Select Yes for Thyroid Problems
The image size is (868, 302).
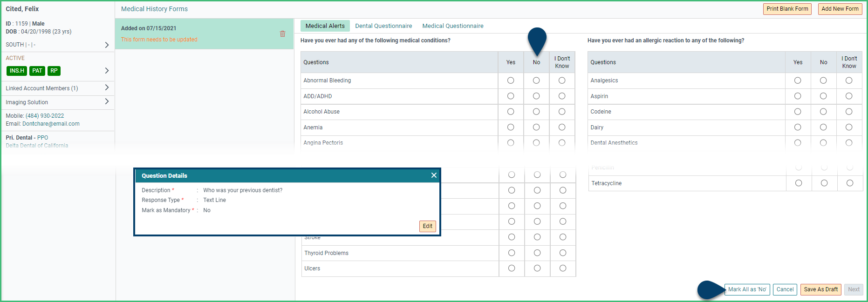point(512,253)
